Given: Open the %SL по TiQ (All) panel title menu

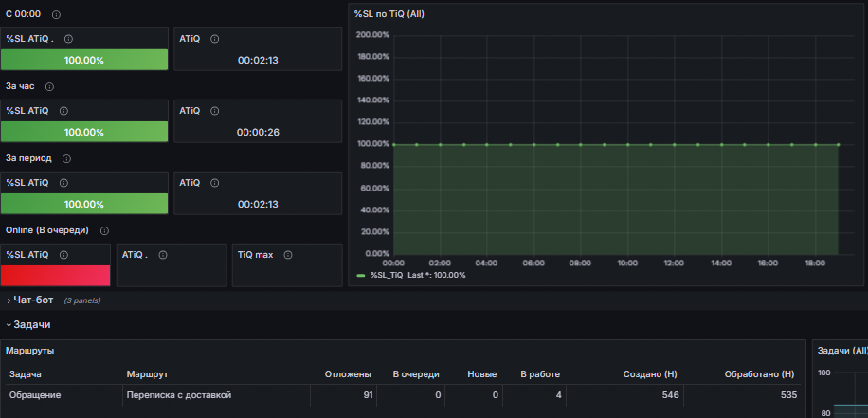Looking at the screenshot, I should (x=389, y=14).
